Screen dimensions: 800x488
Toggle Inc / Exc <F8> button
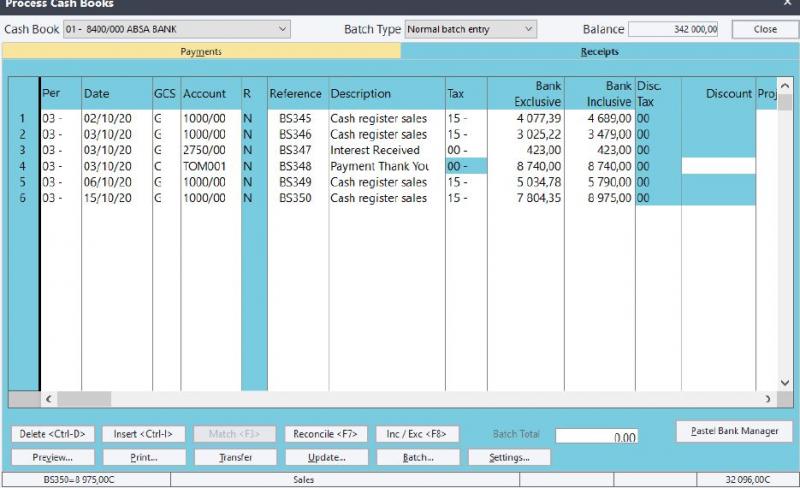[417, 434]
